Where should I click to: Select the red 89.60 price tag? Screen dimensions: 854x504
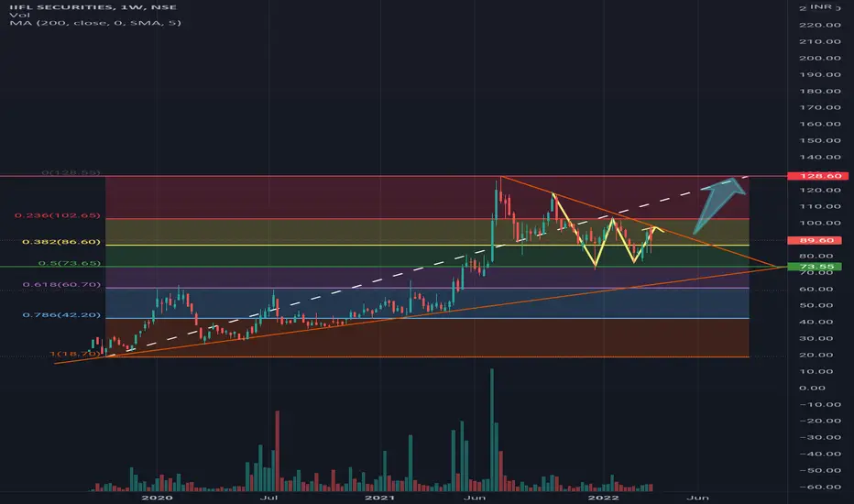click(815, 240)
